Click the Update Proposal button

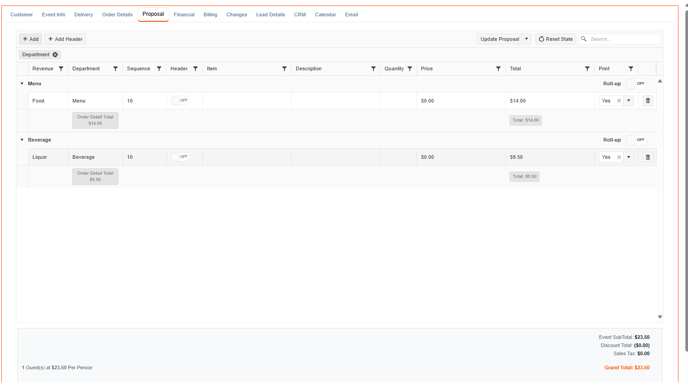tap(500, 39)
